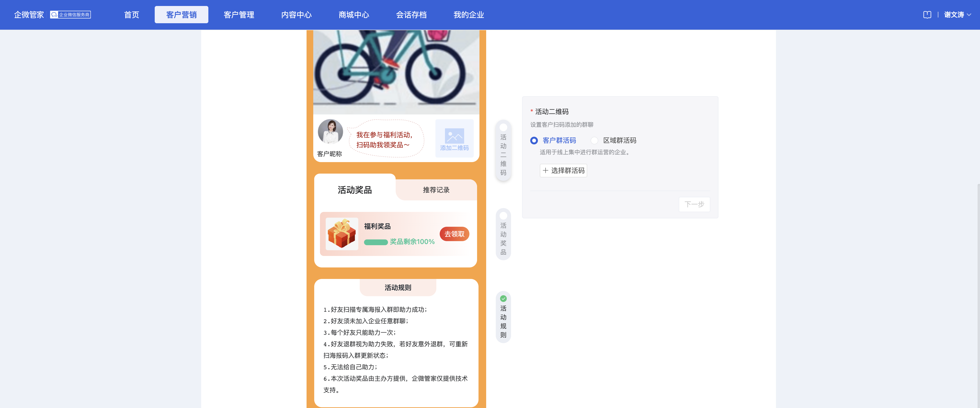Jump to the 活动奖品 step pill
Image resolution: width=980 pixels, height=408 pixels.
503,234
